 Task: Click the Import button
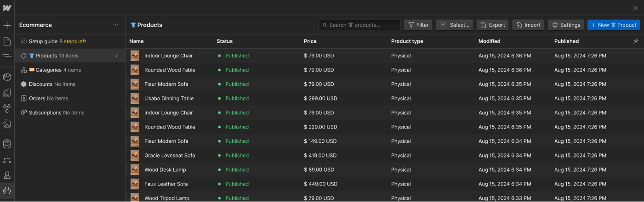pyautogui.click(x=528, y=25)
